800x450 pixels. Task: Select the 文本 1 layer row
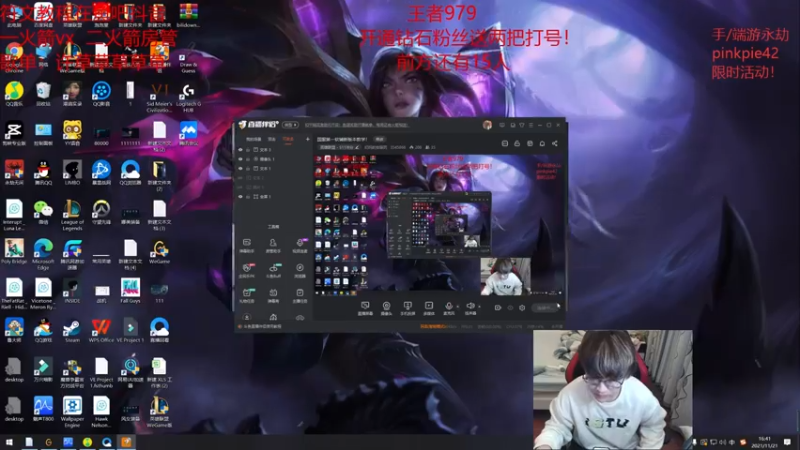point(273,168)
